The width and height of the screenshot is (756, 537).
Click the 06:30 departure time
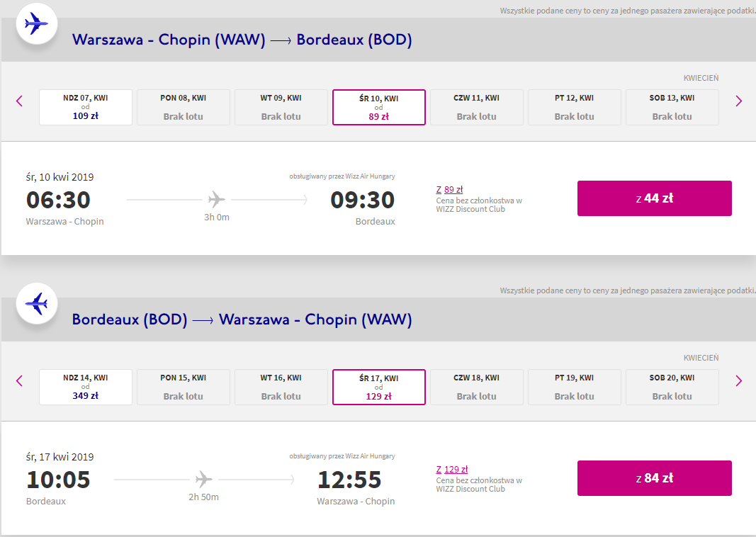58,200
